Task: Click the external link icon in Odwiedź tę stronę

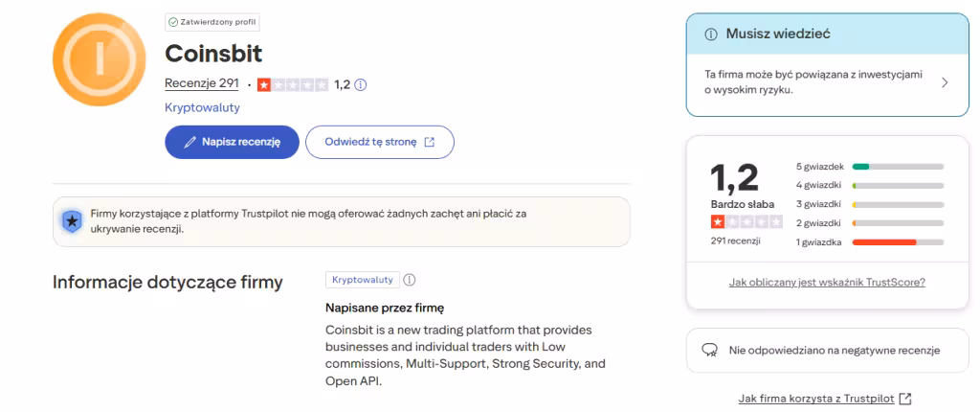Action: [430, 142]
